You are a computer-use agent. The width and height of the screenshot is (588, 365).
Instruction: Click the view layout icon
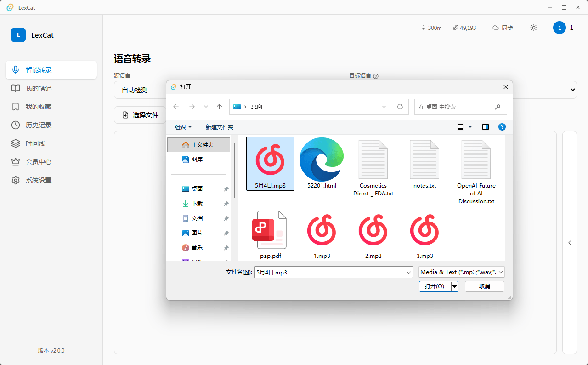pyautogui.click(x=460, y=127)
